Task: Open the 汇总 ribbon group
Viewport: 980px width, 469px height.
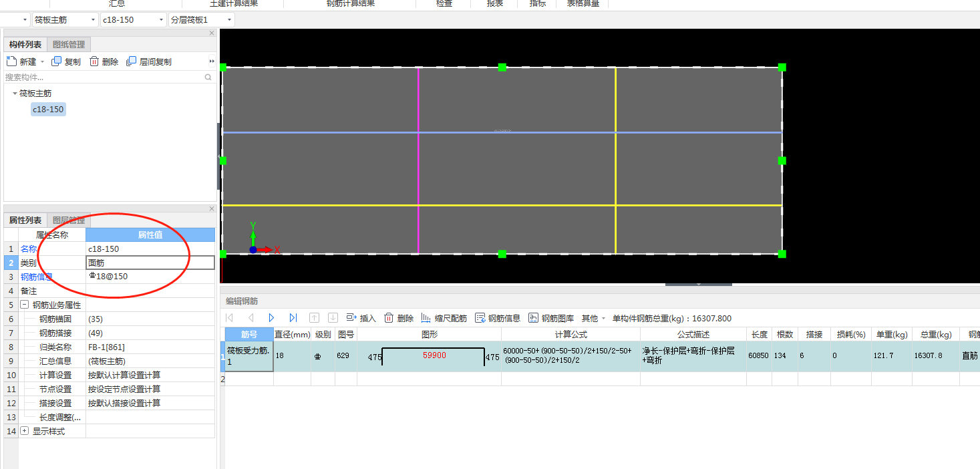Action: pos(118,3)
